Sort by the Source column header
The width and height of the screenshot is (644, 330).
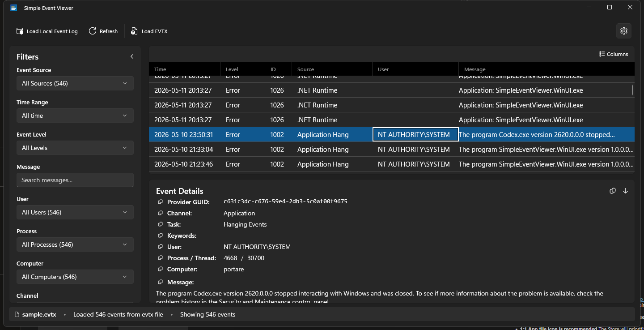[x=332, y=69]
